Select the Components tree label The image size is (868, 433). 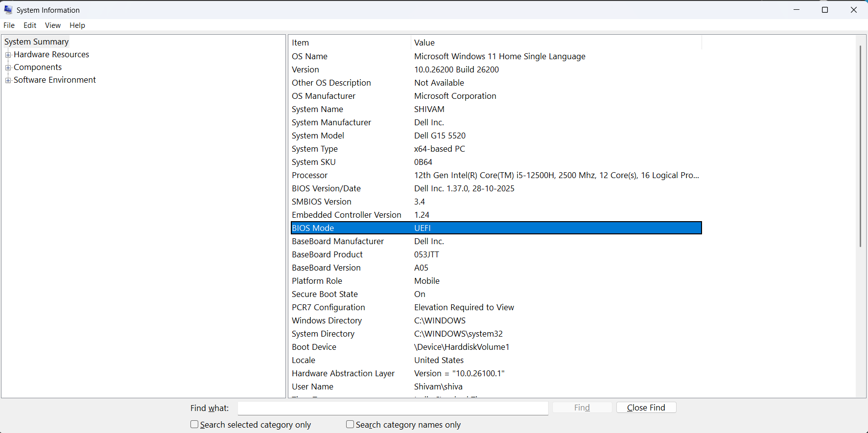tap(38, 67)
